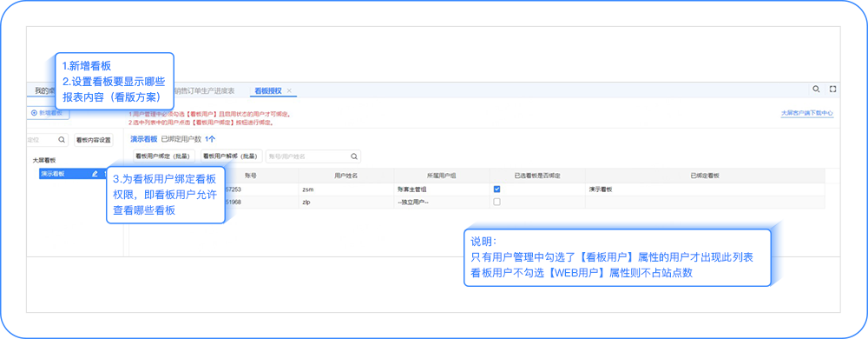Switch to the 看板授权 tab

click(268, 91)
